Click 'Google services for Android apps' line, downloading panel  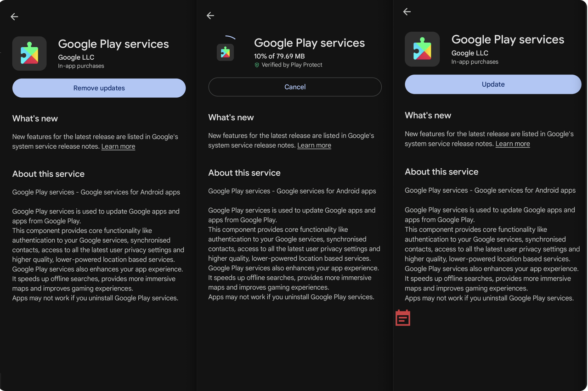pos(292,191)
